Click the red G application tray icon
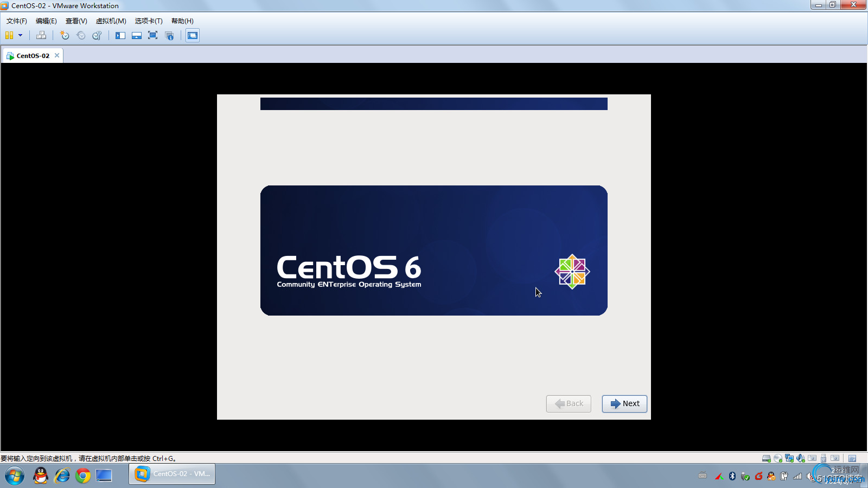 click(x=758, y=476)
